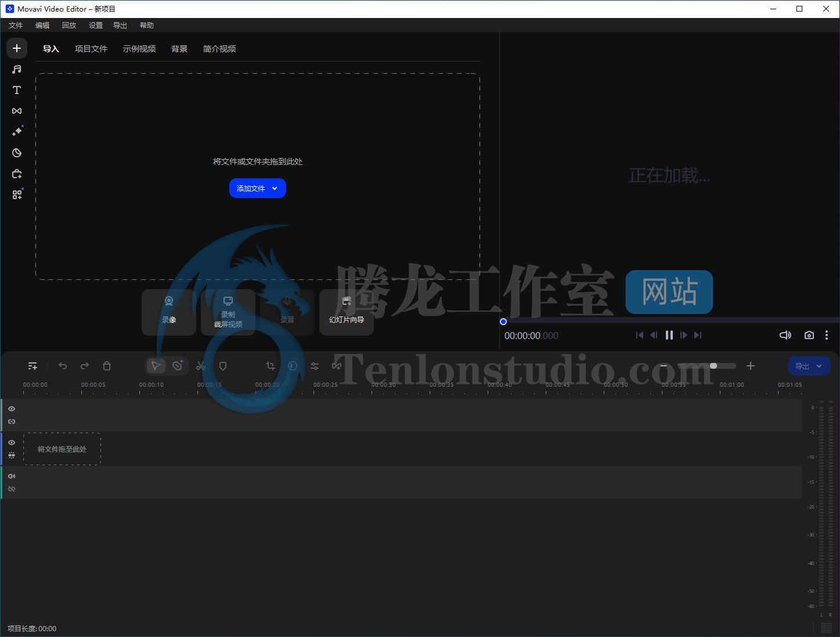840x637 pixels.
Task: Open the Effects/filters sidebar panel
Action: click(17, 132)
